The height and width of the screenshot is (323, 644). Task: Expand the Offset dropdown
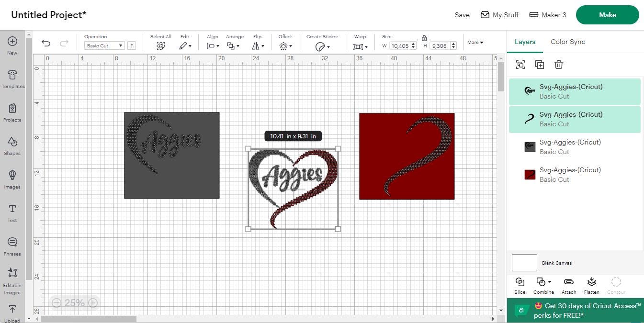(x=285, y=46)
